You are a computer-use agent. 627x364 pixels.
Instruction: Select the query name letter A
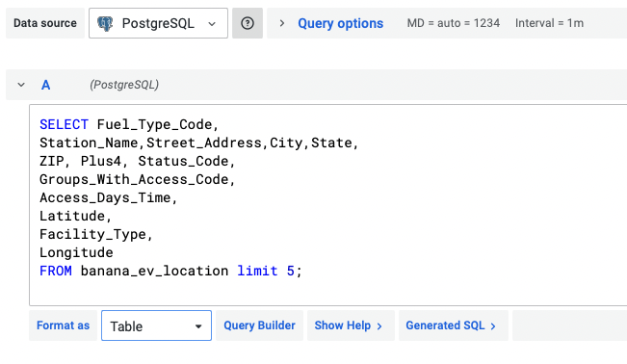pyautogui.click(x=45, y=85)
